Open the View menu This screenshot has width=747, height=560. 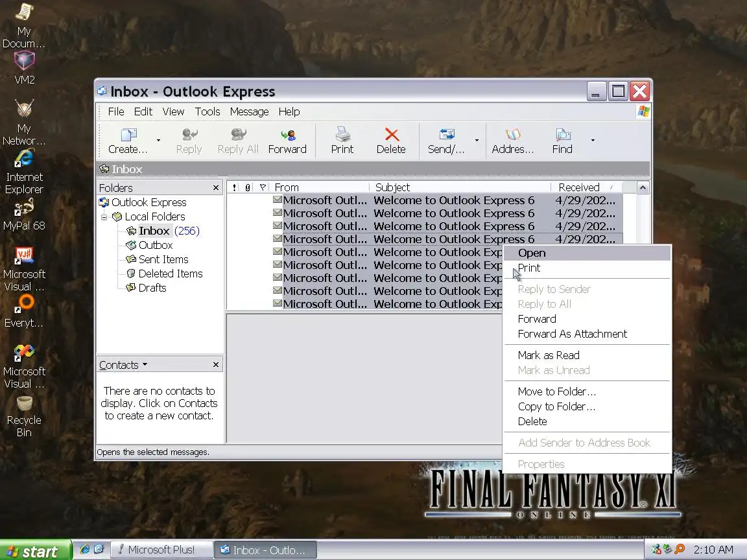coord(173,112)
